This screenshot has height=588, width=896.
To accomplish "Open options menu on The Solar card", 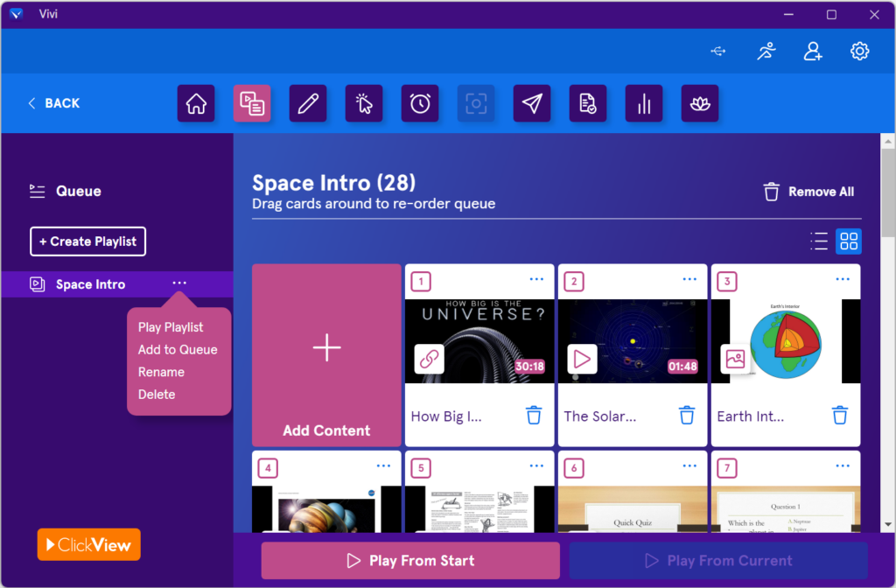I will coord(689,278).
